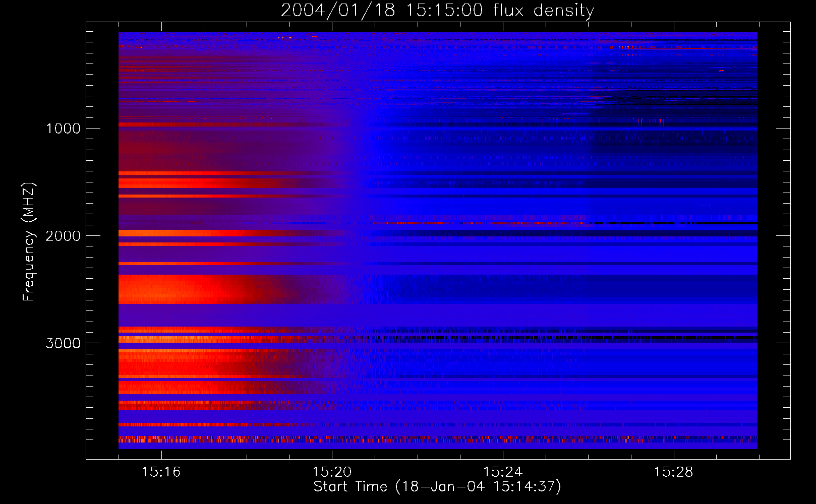Click the 15:24 time tick label
This screenshot has height=504, width=816.
point(503,472)
